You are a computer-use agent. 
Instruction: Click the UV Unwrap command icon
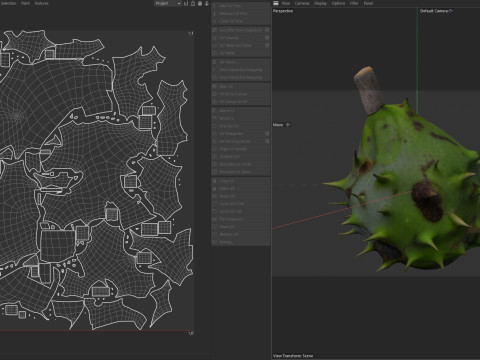[x=215, y=38]
